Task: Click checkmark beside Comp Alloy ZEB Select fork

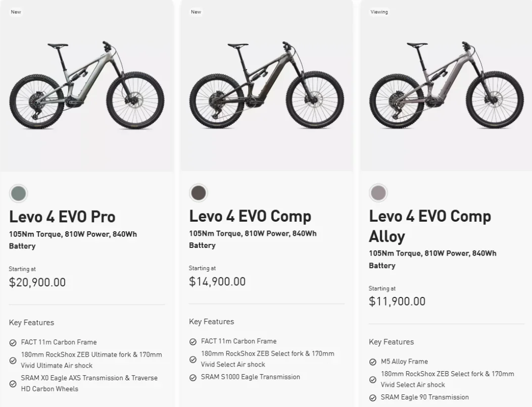Action: [x=372, y=380]
